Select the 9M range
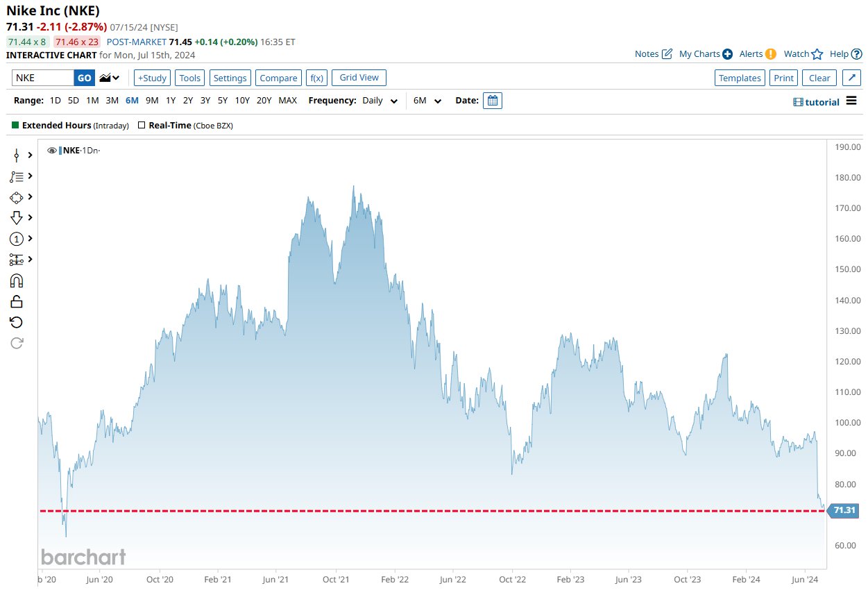 click(152, 101)
